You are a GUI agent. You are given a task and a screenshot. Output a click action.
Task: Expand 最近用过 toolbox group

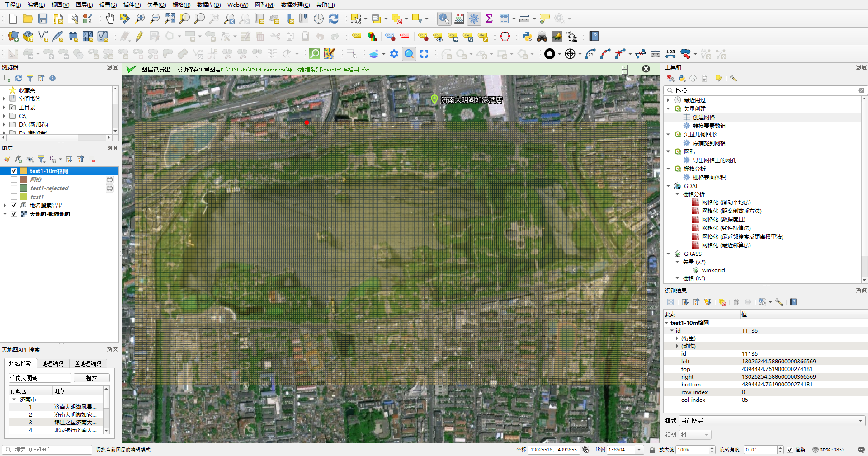tap(668, 100)
